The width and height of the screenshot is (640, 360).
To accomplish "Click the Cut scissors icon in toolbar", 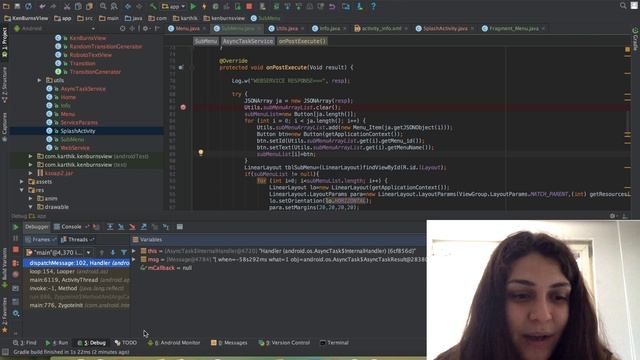I will tap(67, 6).
